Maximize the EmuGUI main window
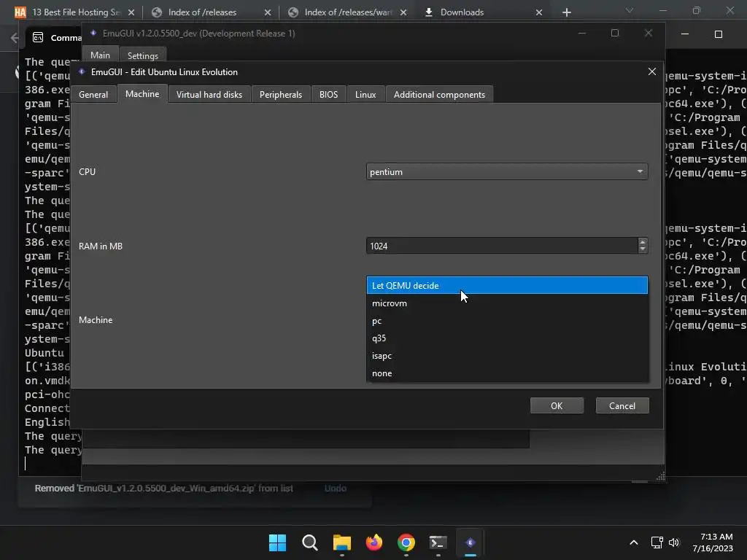 pos(615,33)
